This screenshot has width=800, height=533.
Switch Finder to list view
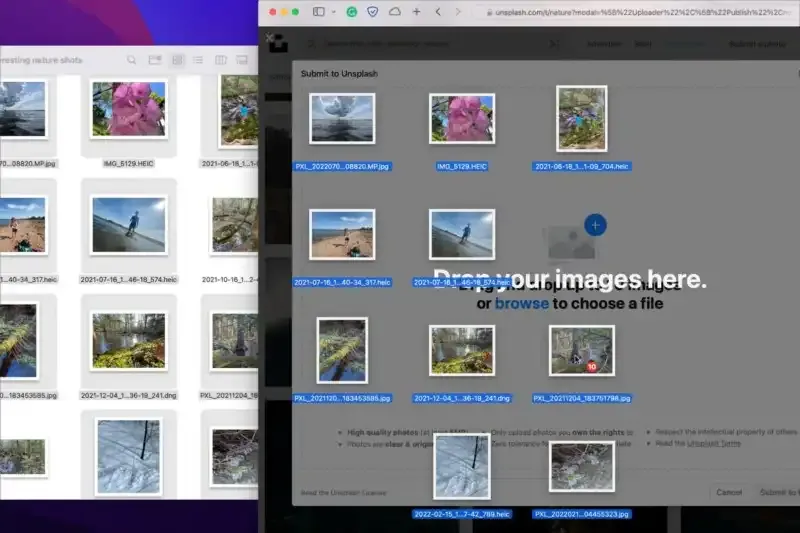click(198, 60)
